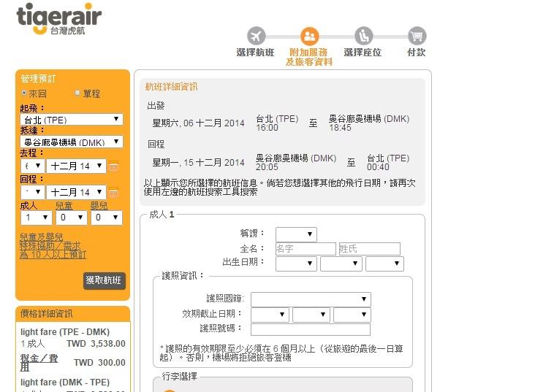This screenshot has height=392, width=554.
Task: Click the return date 星期一, 15 十二月 2014
Action: (198, 163)
